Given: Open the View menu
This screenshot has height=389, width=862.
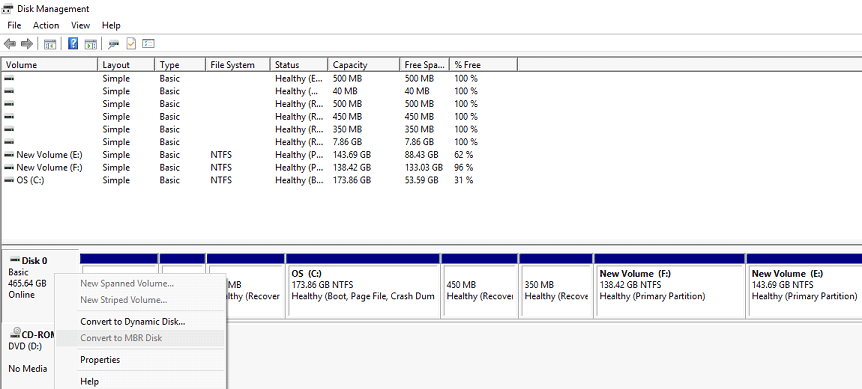Looking at the screenshot, I should coord(80,25).
